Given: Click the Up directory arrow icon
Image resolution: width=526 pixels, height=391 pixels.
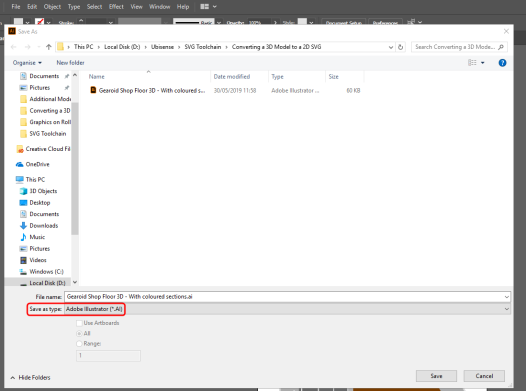Looking at the screenshot, I should pos(49,47).
